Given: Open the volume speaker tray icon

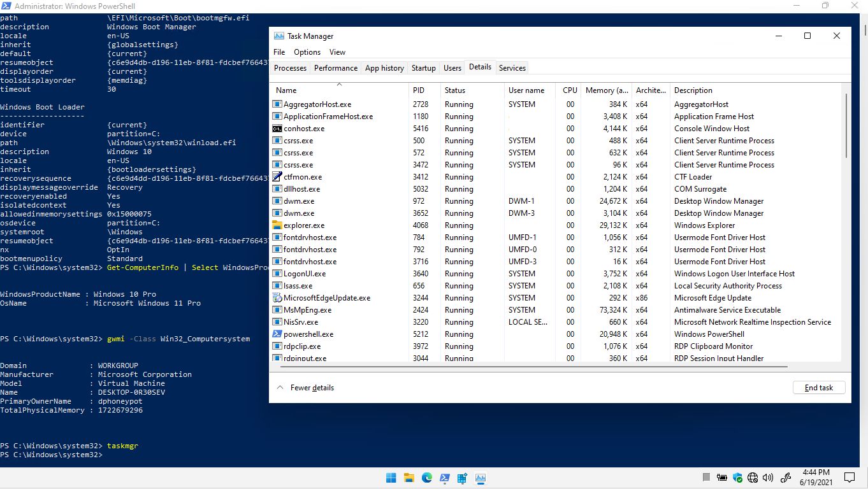Looking at the screenshot, I should pyautogui.click(x=767, y=478).
